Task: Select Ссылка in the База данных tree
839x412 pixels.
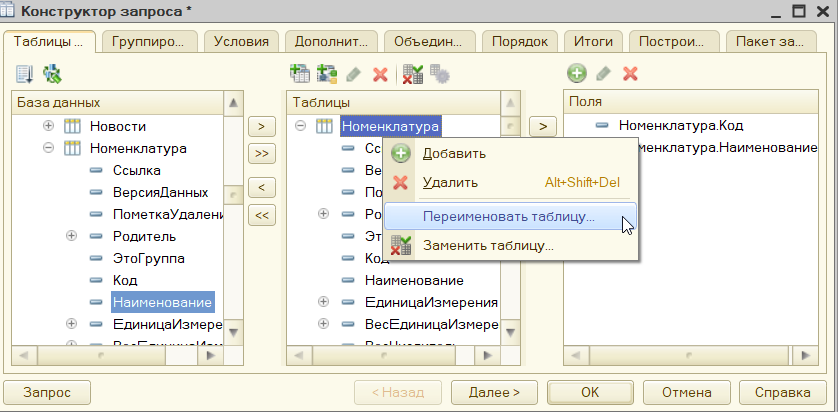Action: click(x=136, y=170)
